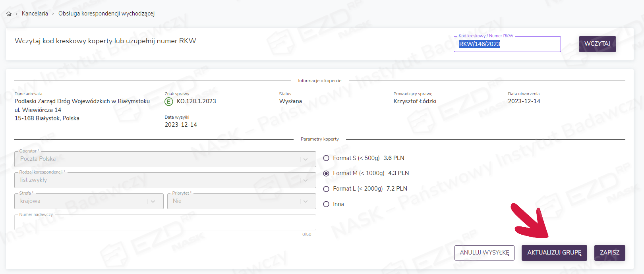Click the green E icon beside case number
Image resolution: width=644 pixels, height=274 pixels.
click(169, 102)
